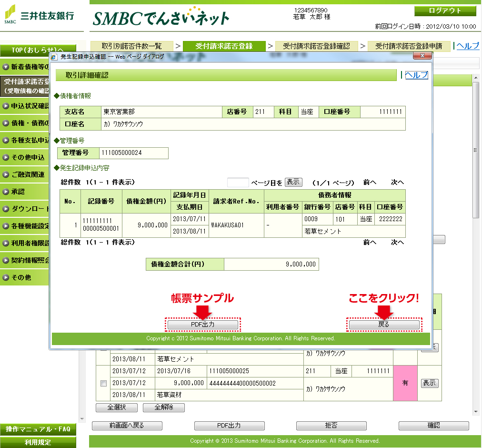Click the main page vertical scrollbar thumb
The image size is (482, 448).
coord(475,150)
